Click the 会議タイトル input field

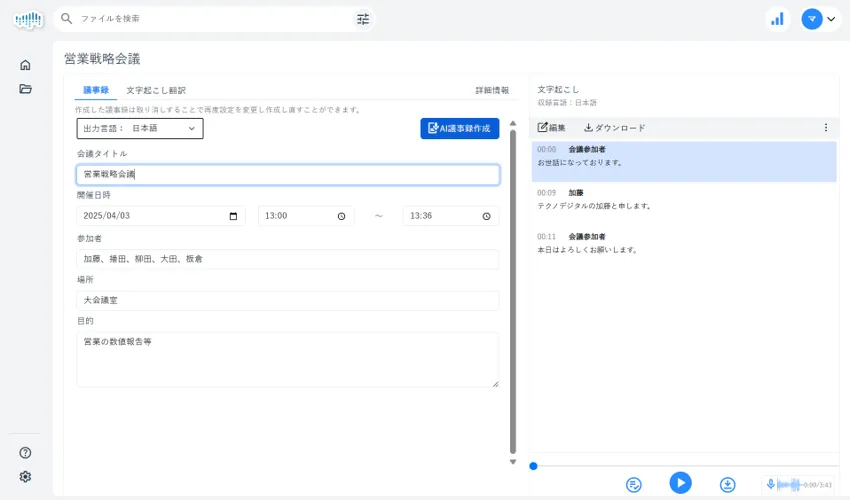288,175
